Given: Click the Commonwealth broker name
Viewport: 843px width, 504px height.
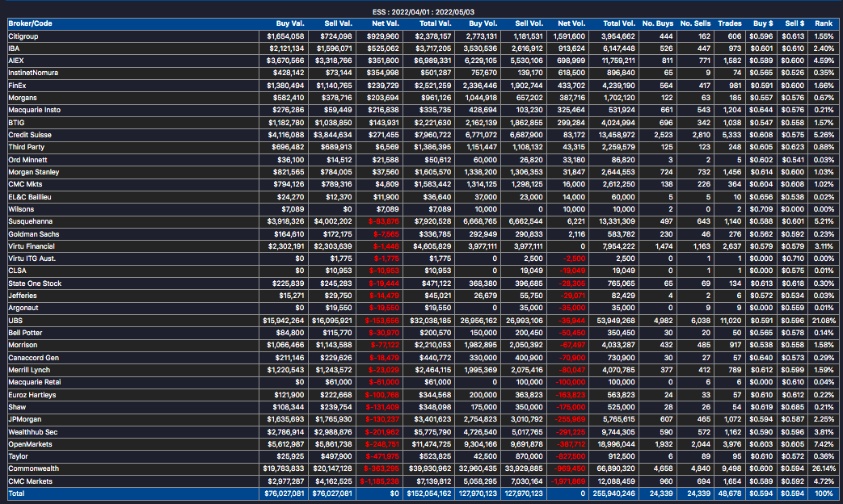Looking at the screenshot, I should pos(33,468).
